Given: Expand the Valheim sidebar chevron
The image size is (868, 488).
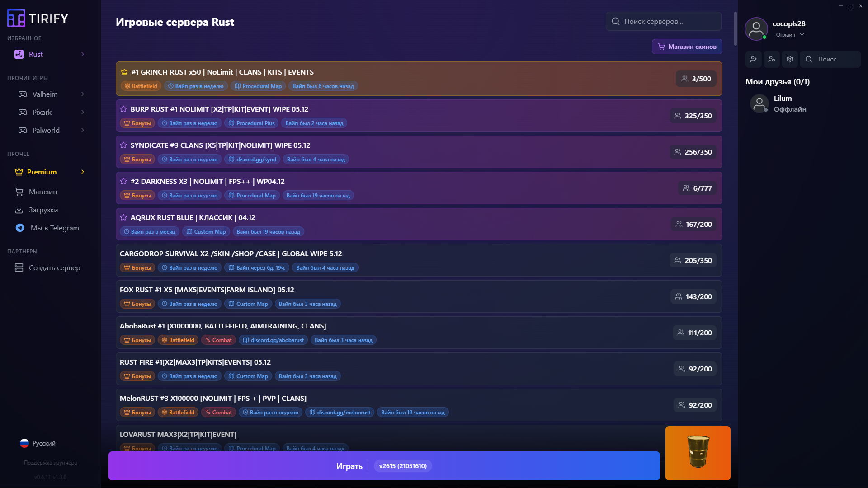Looking at the screenshot, I should (x=83, y=94).
